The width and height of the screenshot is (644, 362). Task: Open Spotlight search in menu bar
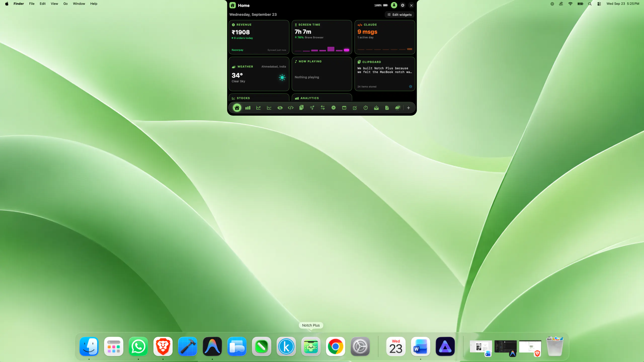pos(590,4)
